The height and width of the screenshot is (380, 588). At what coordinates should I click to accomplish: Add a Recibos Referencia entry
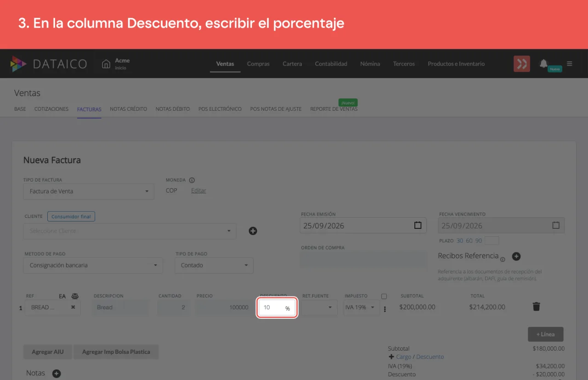(x=516, y=256)
